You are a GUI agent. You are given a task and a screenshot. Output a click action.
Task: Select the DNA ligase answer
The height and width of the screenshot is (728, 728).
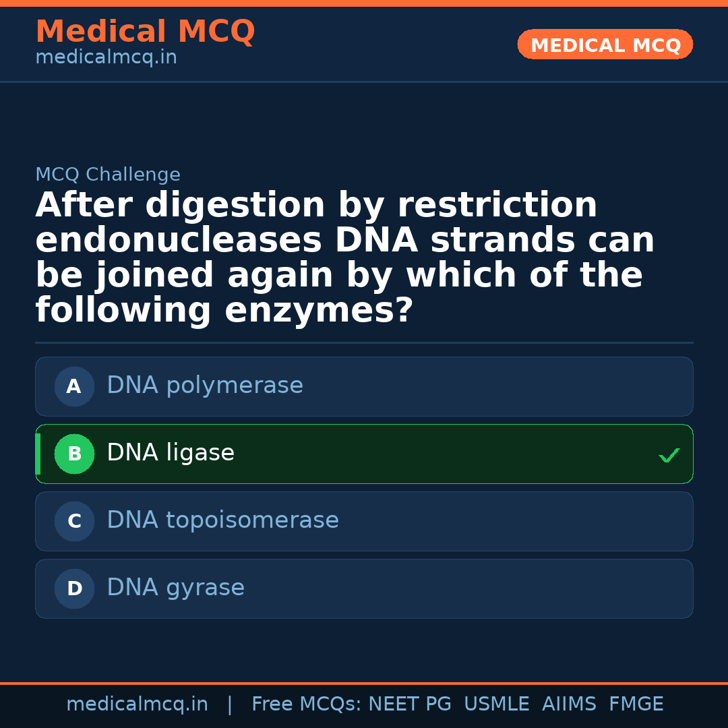(171, 454)
